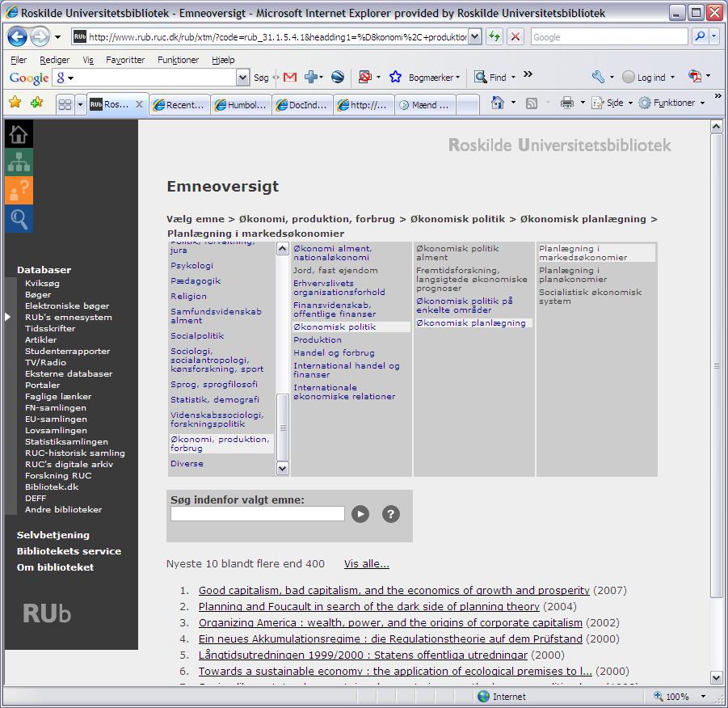
Task: Switch to the Humbol... browser tab
Action: point(241,105)
